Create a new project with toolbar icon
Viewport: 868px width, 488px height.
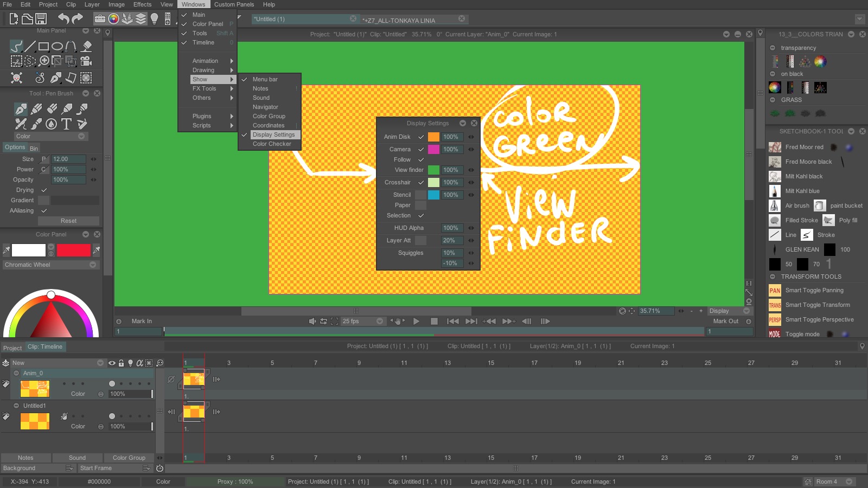(14, 19)
